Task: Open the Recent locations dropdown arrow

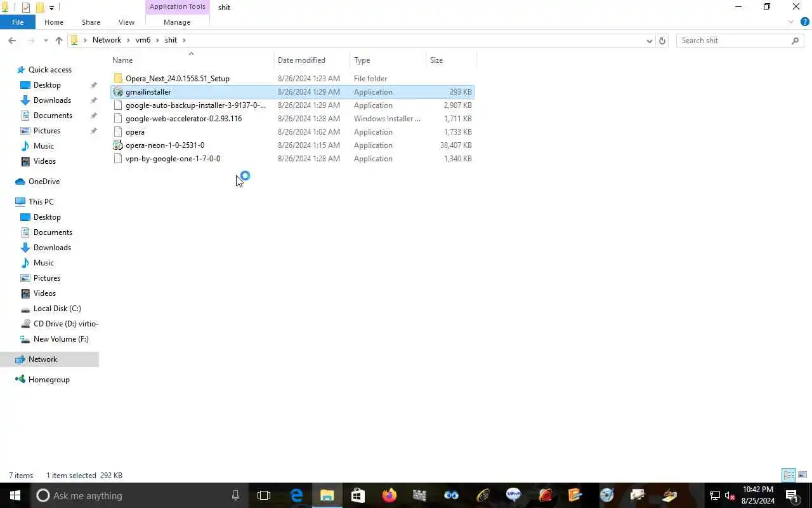Action: click(x=46, y=41)
